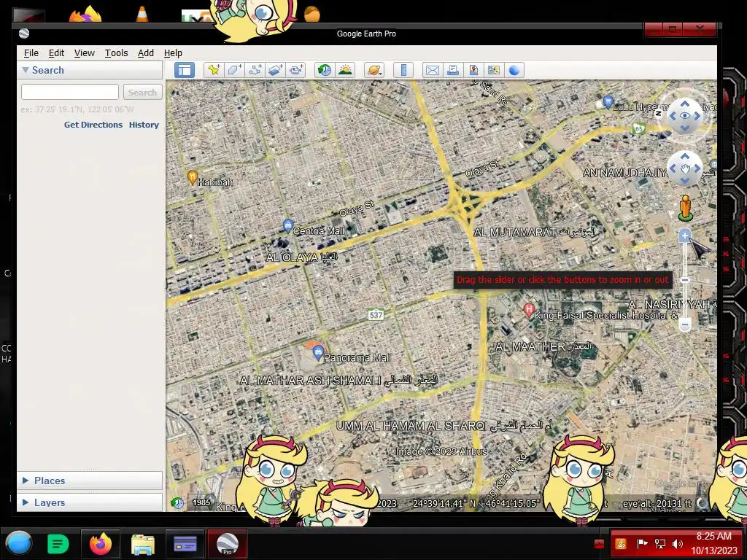This screenshot has height=560, width=747.
Task: Toggle the sidebar visibility button
Action: click(x=185, y=71)
